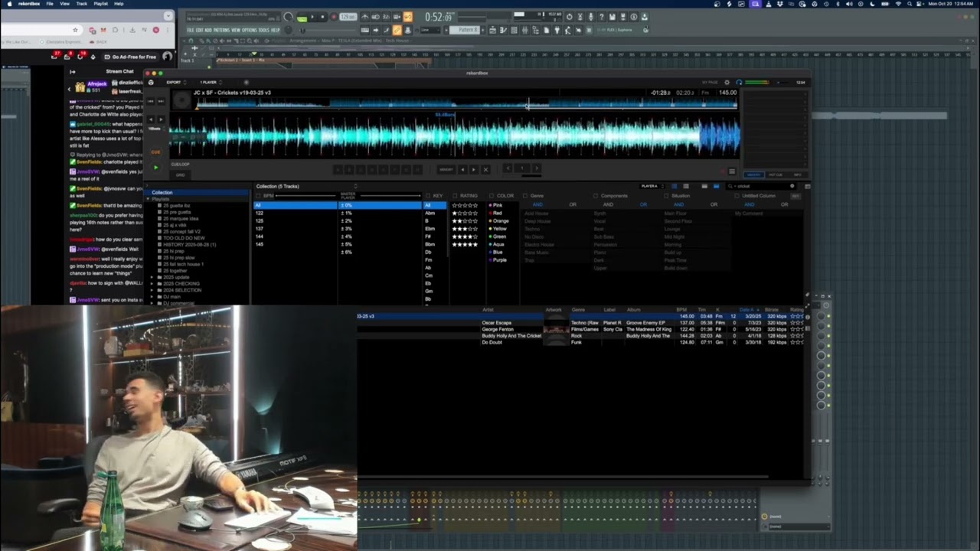The height and width of the screenshot is (551, 980).
Task: Switch to HOT CUE tab in rekordbox
Action: pyautogui.click(x=776, y=174)
